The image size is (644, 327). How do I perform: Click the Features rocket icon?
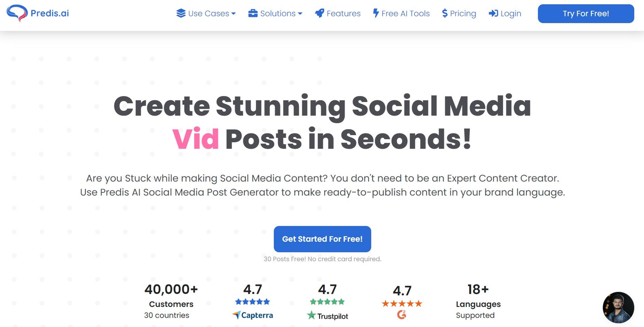pos(319,13)
